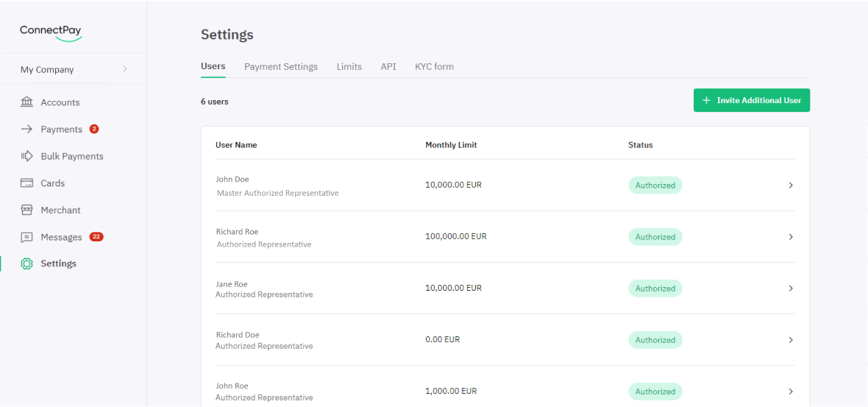Open Richard Doe row chevron
868x407 pixels.
point(791,339)
